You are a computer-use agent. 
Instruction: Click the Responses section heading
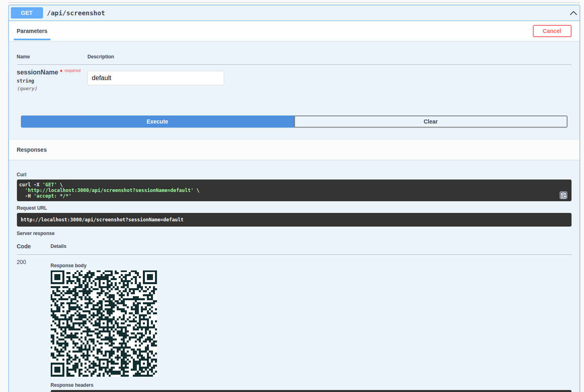pyautogui.click(x=32, y=150)
